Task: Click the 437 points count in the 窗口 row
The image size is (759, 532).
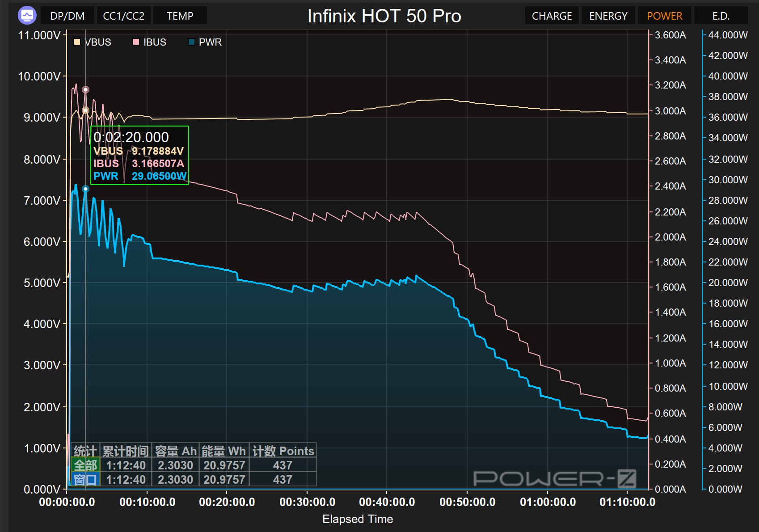Action: click(x=283, y=480)
